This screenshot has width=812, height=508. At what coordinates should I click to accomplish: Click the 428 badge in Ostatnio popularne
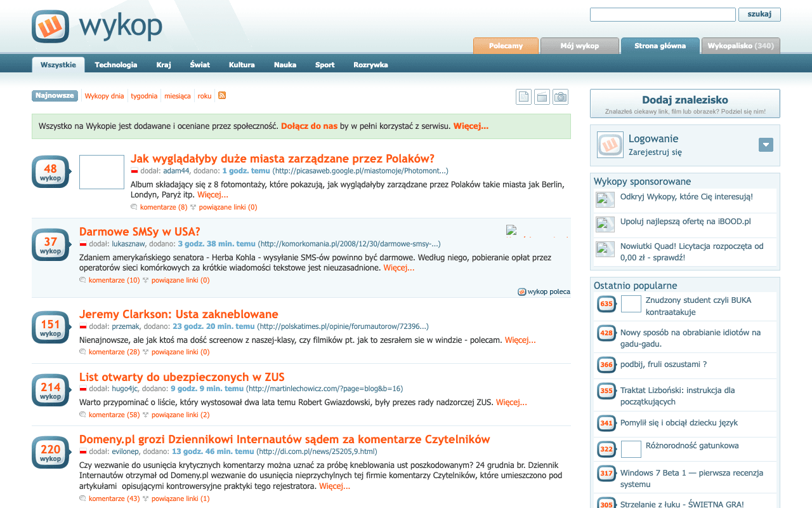pyautogui.click(x=606, y=333)
